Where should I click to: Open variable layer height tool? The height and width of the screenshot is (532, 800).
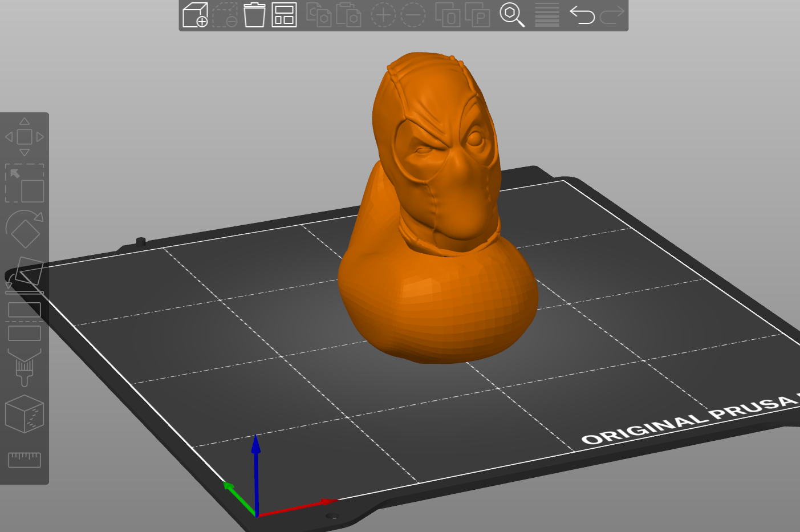point(547,15)
